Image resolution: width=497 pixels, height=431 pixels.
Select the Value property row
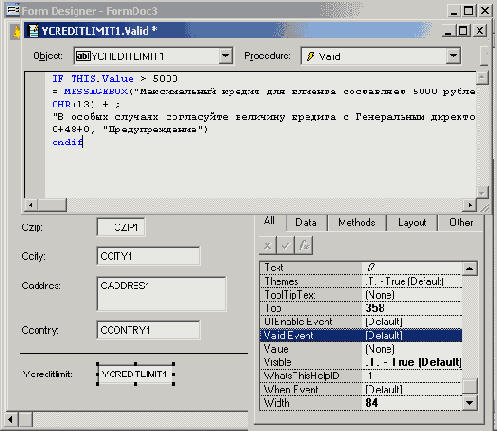(x=361, y=349)
